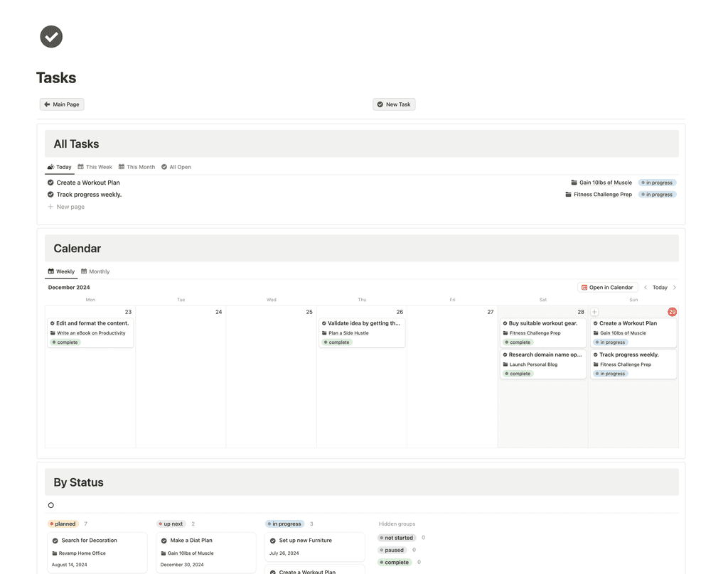
Task: Toggle check icon on Make a Diat Plan
Action: click(164, 541)
